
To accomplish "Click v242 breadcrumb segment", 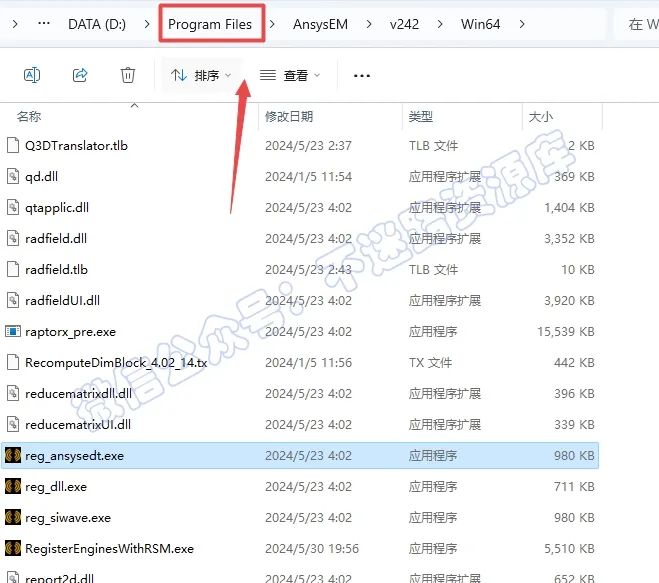I will click(404, 24).
